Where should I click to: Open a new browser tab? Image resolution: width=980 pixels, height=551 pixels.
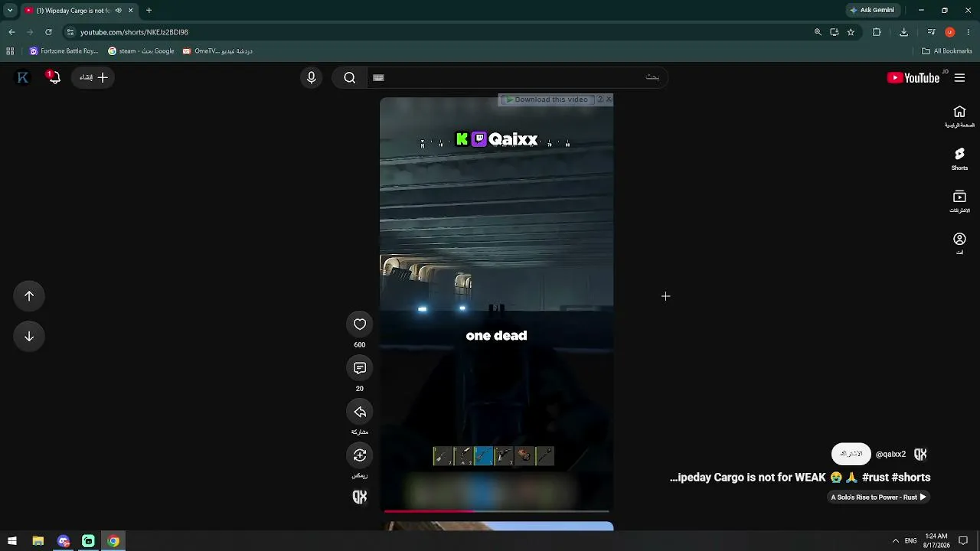pyautogui.click(x=149, y=11)
